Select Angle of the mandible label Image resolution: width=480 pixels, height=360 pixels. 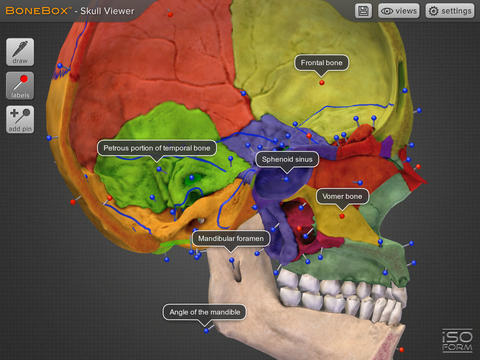(x=205, y=312)
